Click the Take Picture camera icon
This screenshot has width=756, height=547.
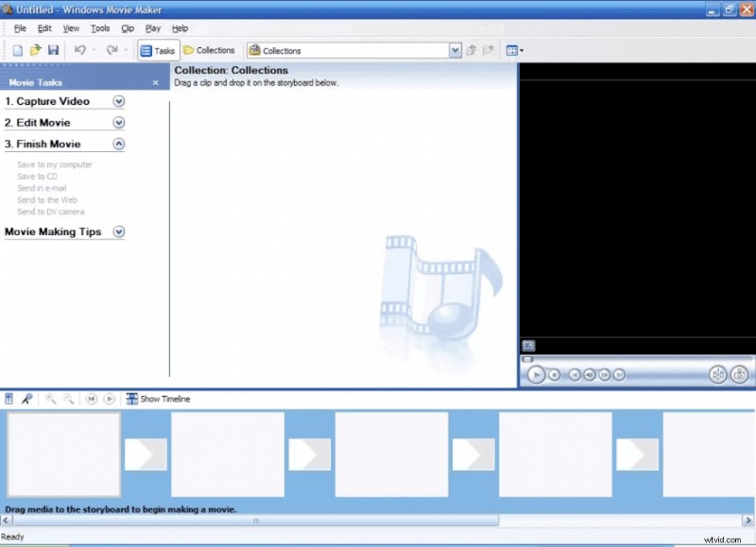click(x=739, y=375)
